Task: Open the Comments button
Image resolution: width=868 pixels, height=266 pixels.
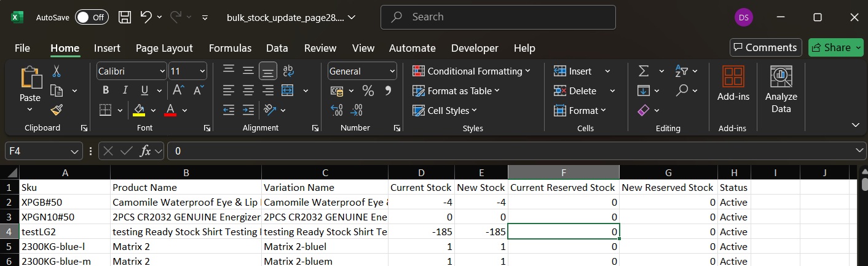Action: tap(764, 47)
